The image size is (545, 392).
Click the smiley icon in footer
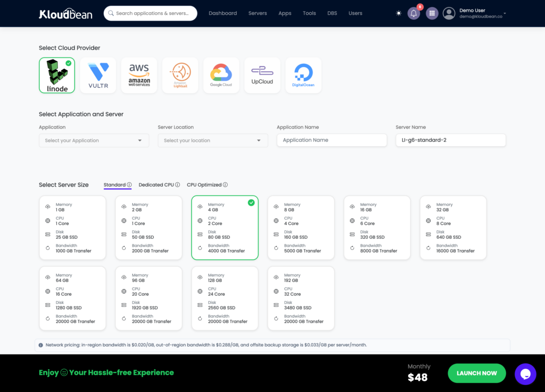pos(64,372)
